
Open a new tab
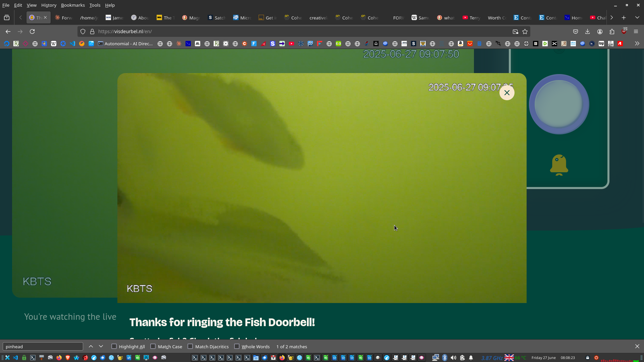624,18
